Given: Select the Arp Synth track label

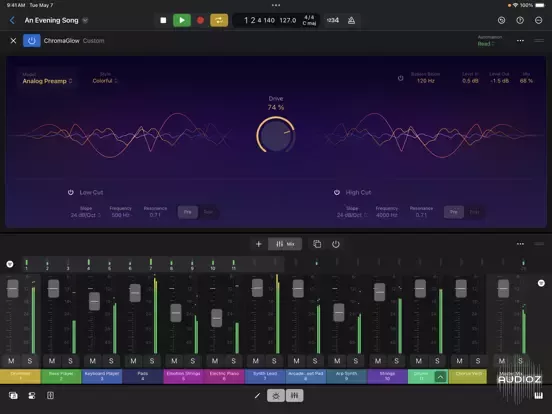Looking at the screenshot, I should 346,376.
